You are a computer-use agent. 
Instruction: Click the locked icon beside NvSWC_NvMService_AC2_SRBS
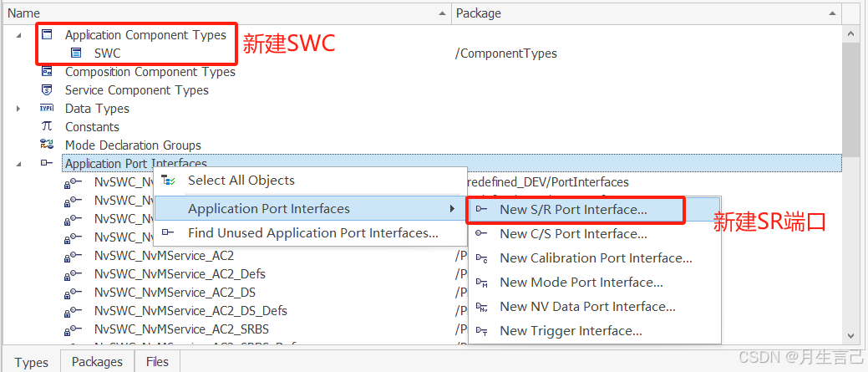click(x=73, y=329)
